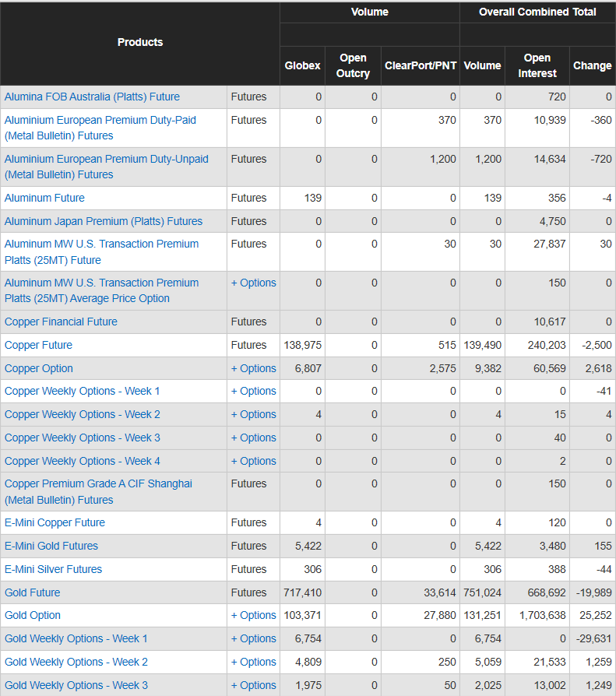Open Aluminium European Premium Duty-Unpaid Futures link

click(x=106, y=167)
